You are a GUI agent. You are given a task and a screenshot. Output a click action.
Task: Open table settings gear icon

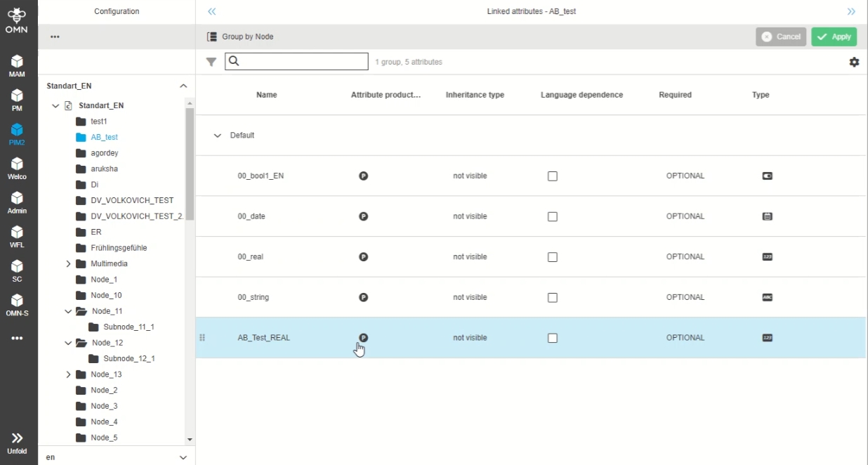[854, 62]
